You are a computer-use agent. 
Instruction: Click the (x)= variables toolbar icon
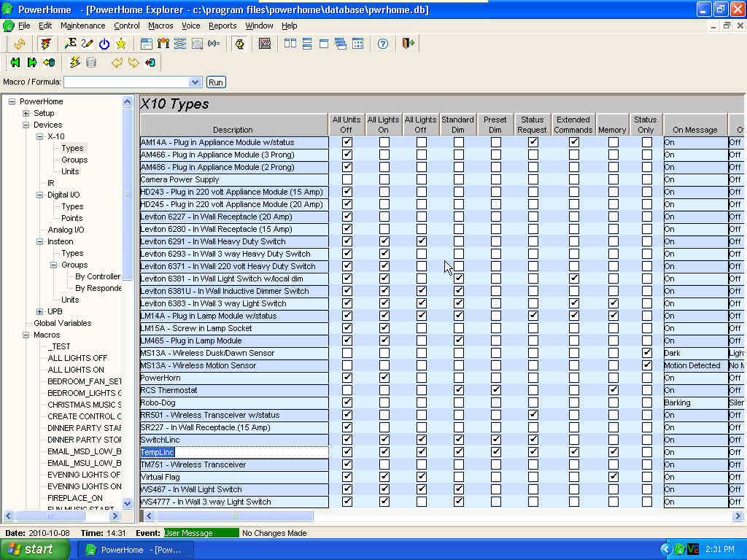214,44
